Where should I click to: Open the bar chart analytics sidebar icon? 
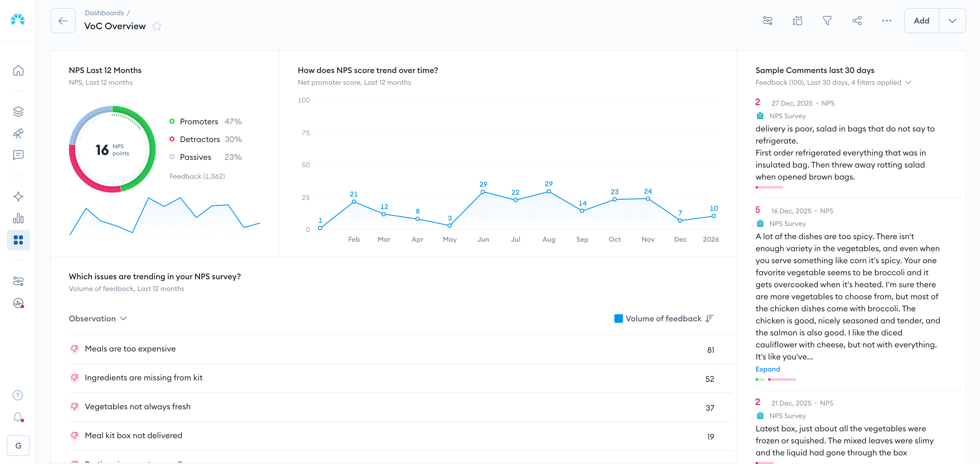[18, 218]
